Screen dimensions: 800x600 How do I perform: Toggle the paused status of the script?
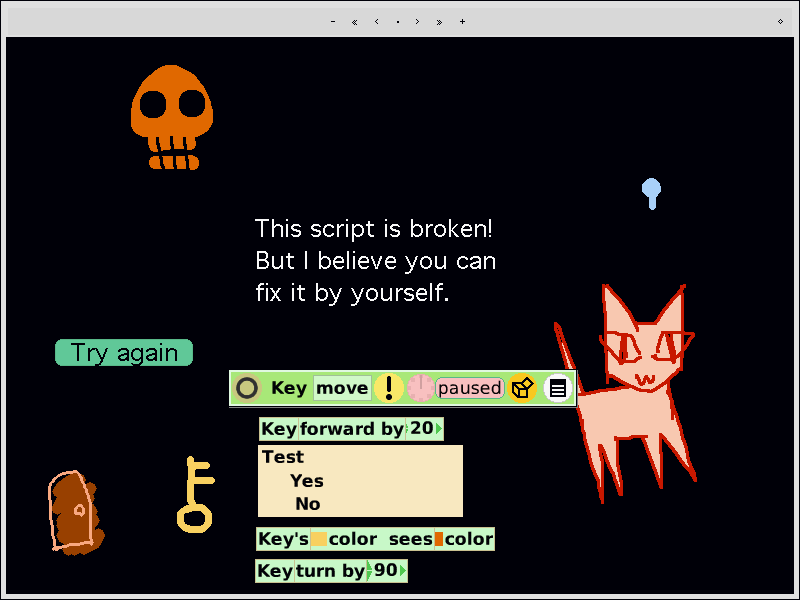pyautogui.click(x=469, y=388)
